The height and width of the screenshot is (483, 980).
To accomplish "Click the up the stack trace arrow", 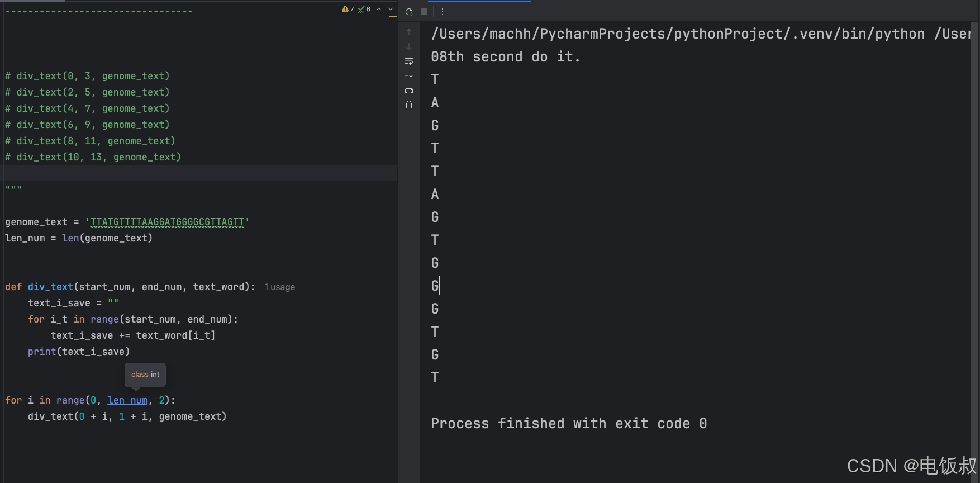I will point(409,32).
